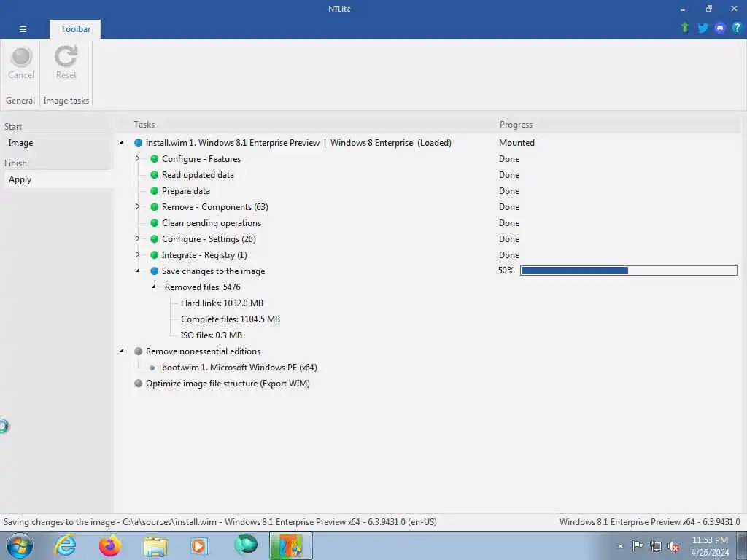Click blue dot beside Save changes to the image

[155, 271]
